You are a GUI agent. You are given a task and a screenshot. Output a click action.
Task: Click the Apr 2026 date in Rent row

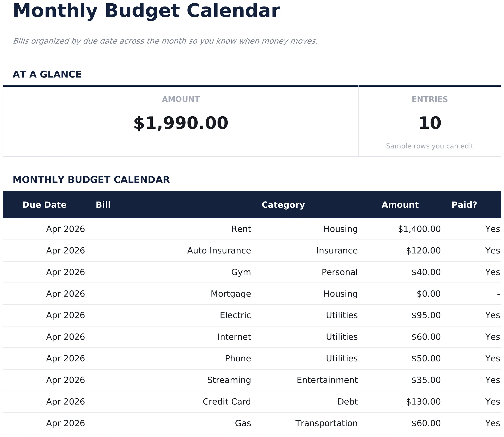66,229
